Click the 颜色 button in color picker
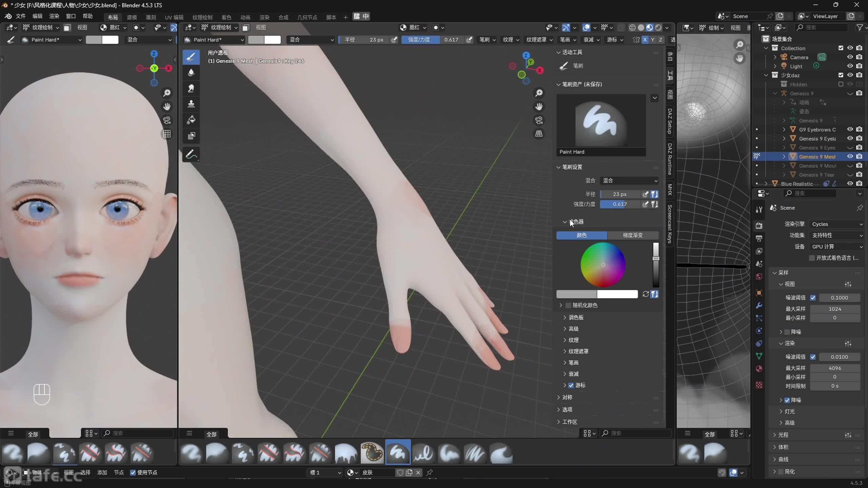This screenshot has height=488, width=868. [581, 235]
